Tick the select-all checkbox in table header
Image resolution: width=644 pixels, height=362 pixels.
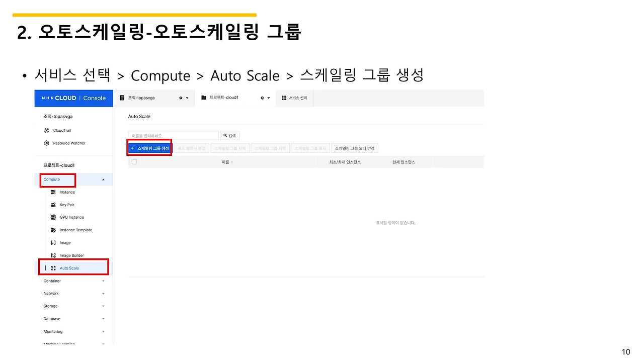pyautogui.click(x=134, y=162)
